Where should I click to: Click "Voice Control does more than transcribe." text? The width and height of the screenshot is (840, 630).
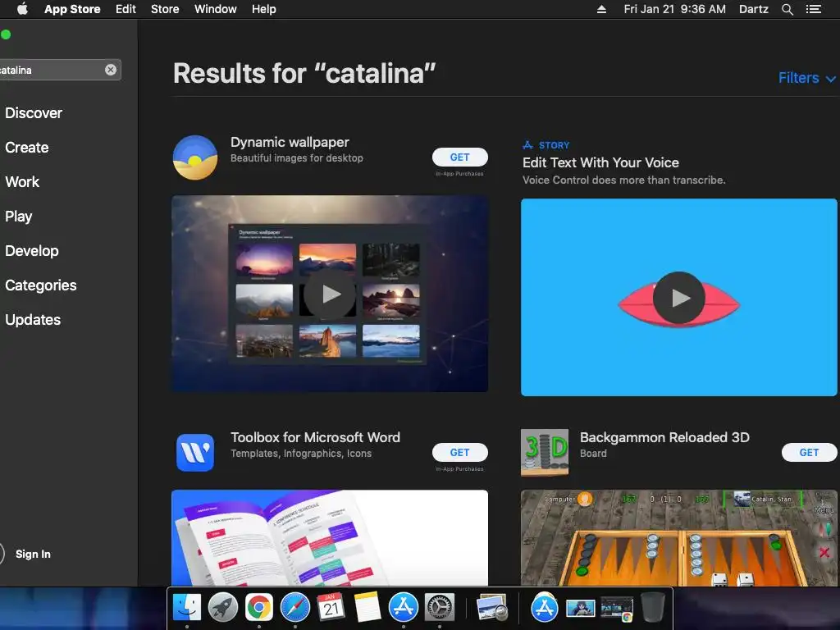[x=623, y=180]
